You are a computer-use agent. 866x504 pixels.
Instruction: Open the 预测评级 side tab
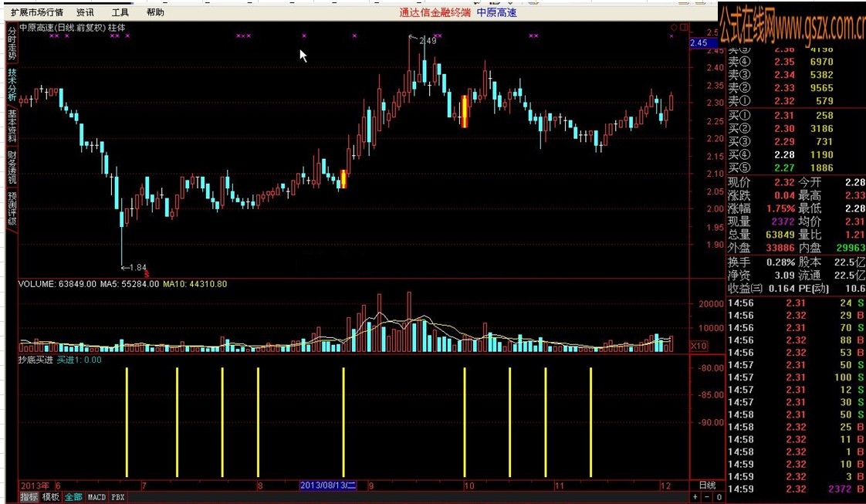12,208
